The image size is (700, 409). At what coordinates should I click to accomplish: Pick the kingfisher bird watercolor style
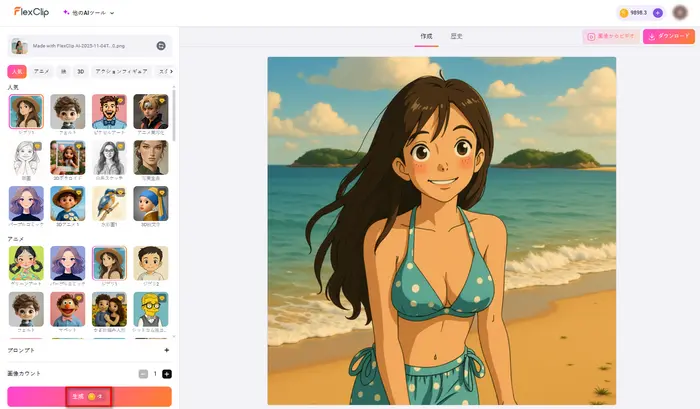click(x=109, y=204)
